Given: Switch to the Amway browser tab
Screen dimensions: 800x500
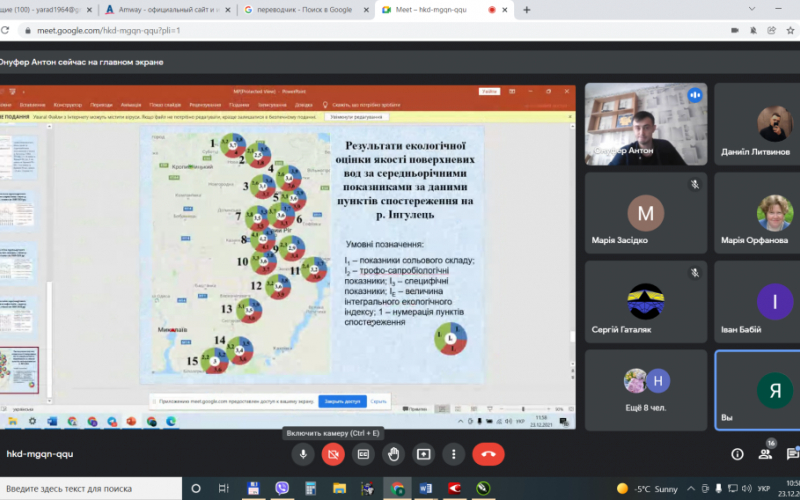Looking at the screenshot, I should [x=166, y=10].
